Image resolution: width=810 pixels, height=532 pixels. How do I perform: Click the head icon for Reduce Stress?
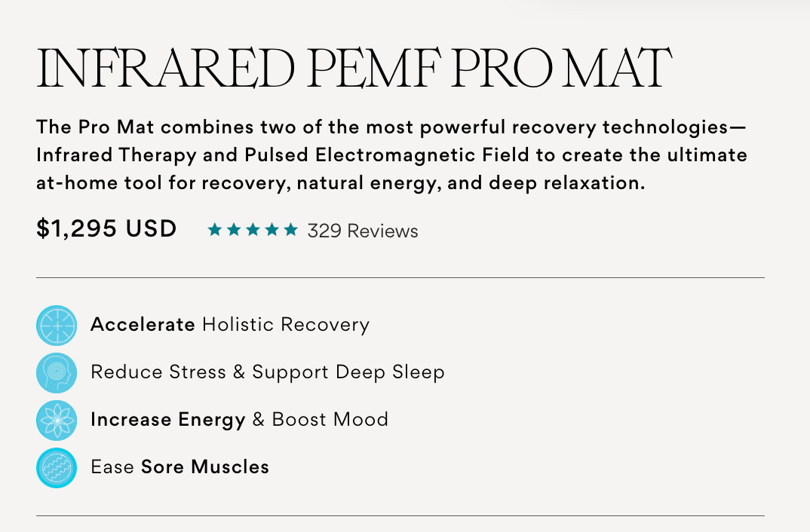57,372
